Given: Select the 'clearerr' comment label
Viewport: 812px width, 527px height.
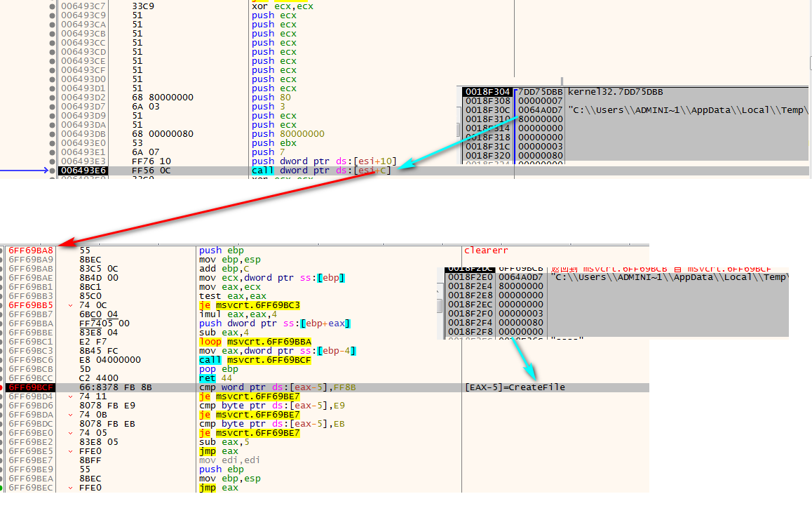Looking at the screenshot, I should (x=486, y=251).
